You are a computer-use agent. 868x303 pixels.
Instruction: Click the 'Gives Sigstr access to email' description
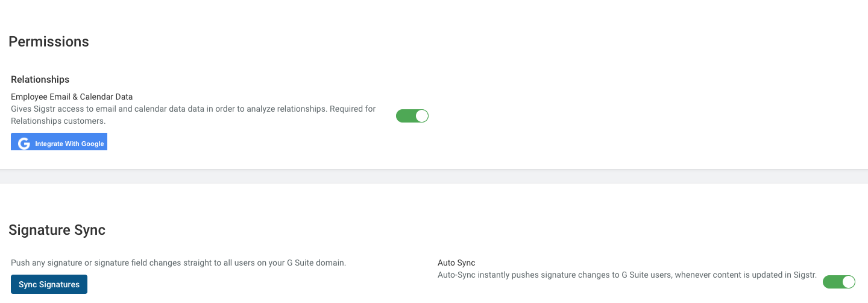(193, 109)
